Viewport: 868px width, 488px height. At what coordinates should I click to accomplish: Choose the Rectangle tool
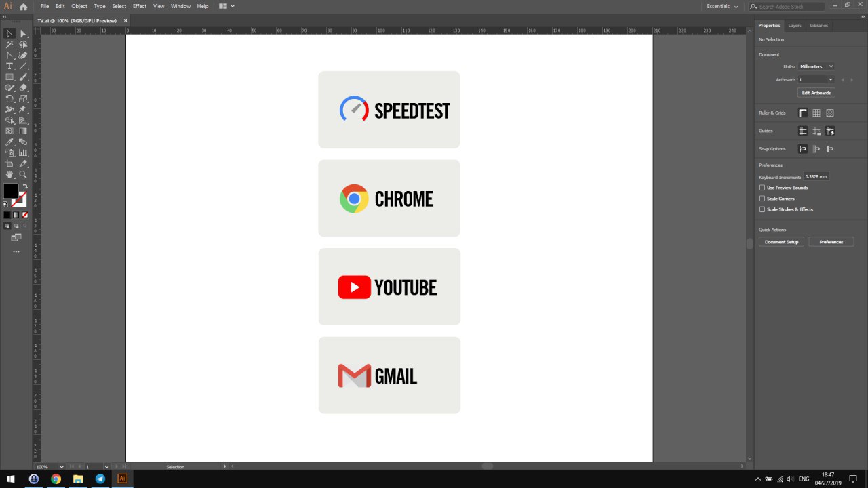click(x=9, y=77)
